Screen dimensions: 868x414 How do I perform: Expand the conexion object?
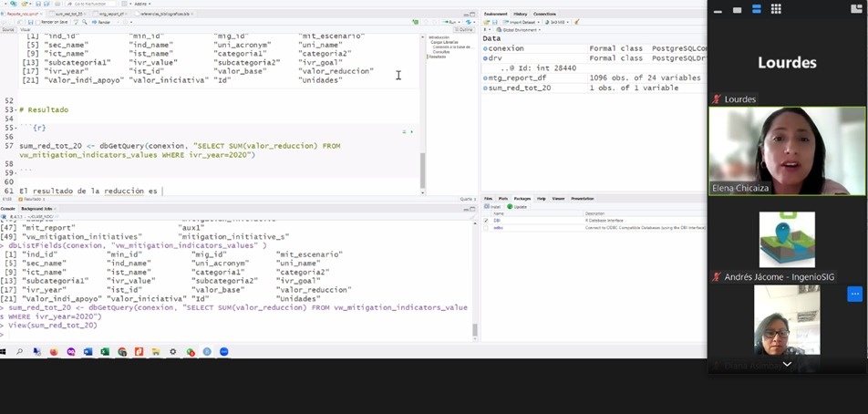485,48
